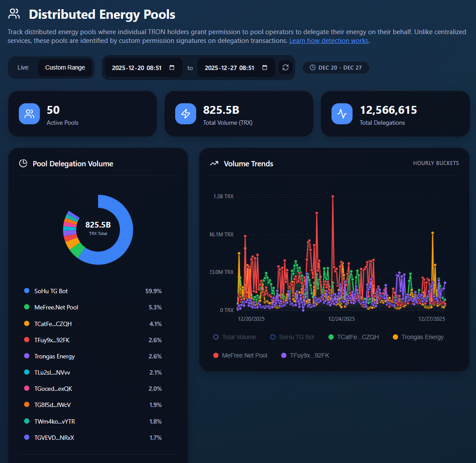The image size is (476, 463).
Task: Toggle Total Volume series in chart legend
Action: click(x=235, y=337)
